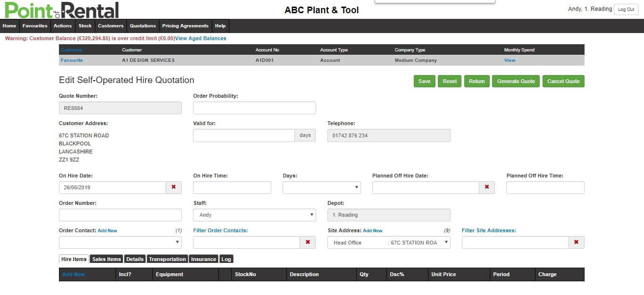
Task: Switch to the Hire Items tab
Action: [x=74, y=259]
